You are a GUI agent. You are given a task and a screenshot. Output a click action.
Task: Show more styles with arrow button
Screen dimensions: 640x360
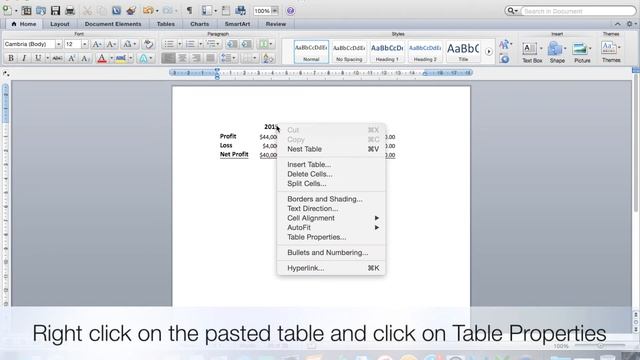[x=489, y=51]
